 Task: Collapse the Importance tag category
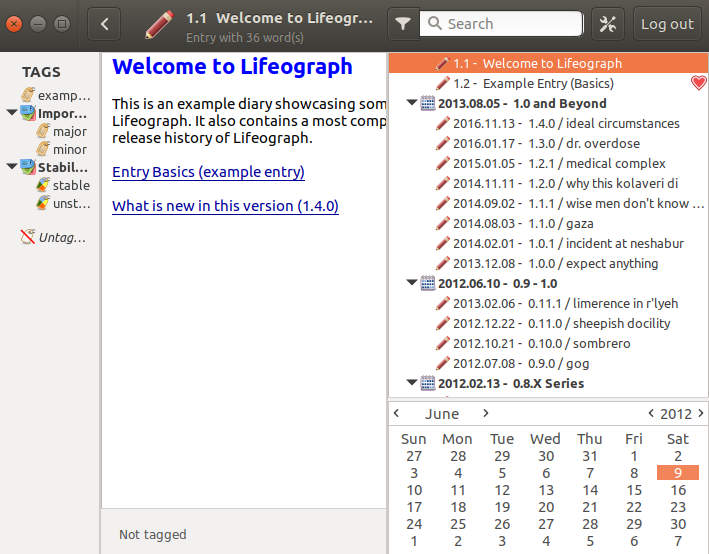pyautogui.click(x=12, y=113)
